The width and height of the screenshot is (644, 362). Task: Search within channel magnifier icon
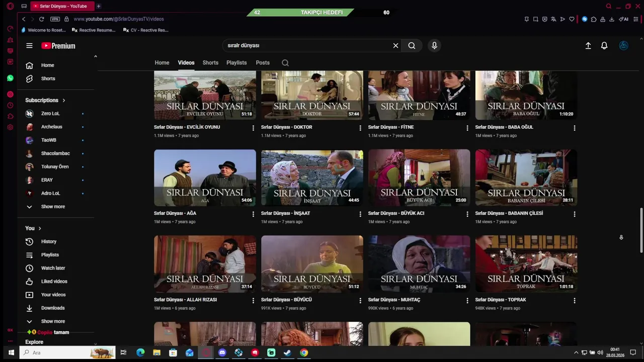(x=285, y=63)
